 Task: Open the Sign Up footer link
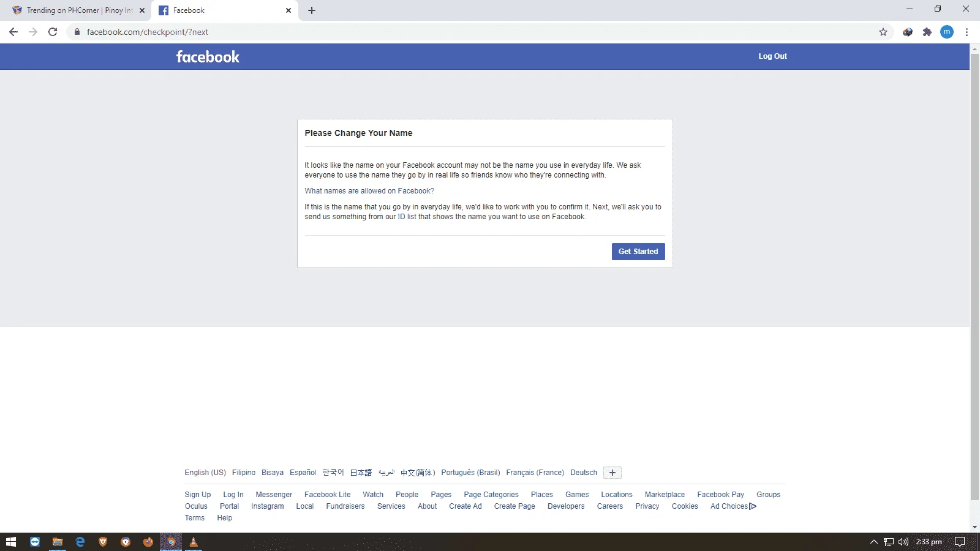pos(198,495)
